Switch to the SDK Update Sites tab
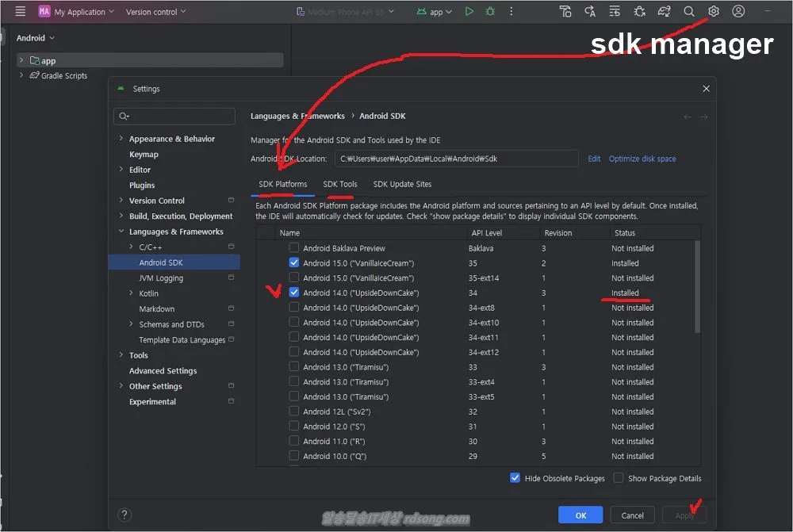This screenshot has width=793, height=532. click(402, 184)
